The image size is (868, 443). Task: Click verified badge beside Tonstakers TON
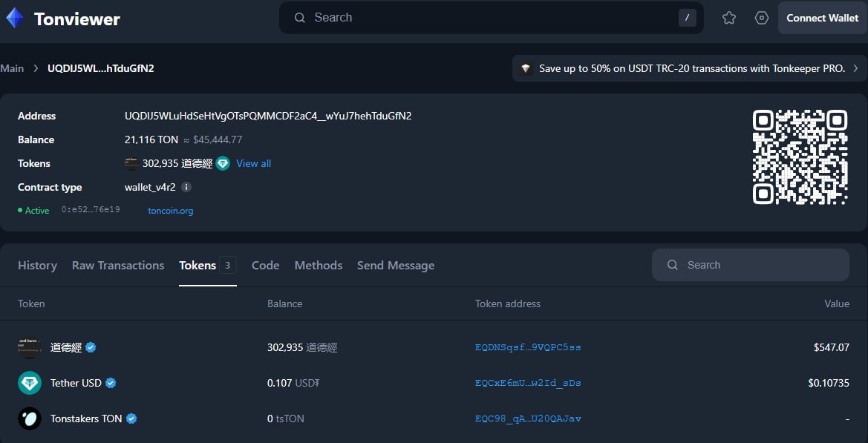click(x=131, y=419)
